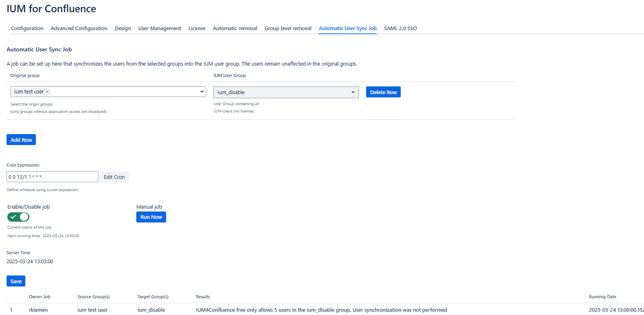Open the SAML 2.0 SSO tab
This screenshot has width=644, height=315.
400,28
